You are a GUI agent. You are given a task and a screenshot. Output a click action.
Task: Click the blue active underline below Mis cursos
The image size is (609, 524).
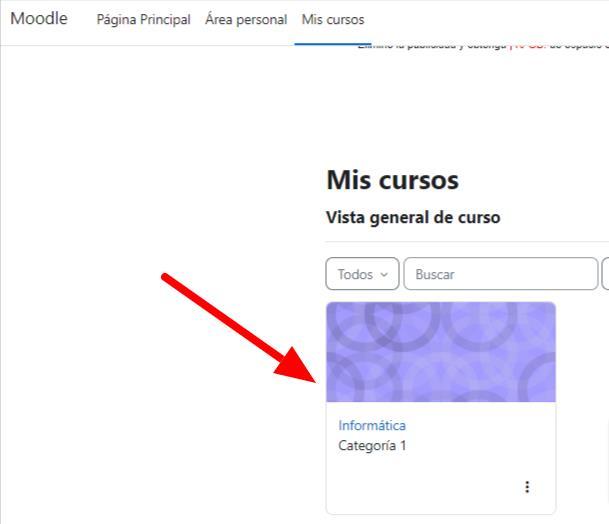click(x=333, y=44)
